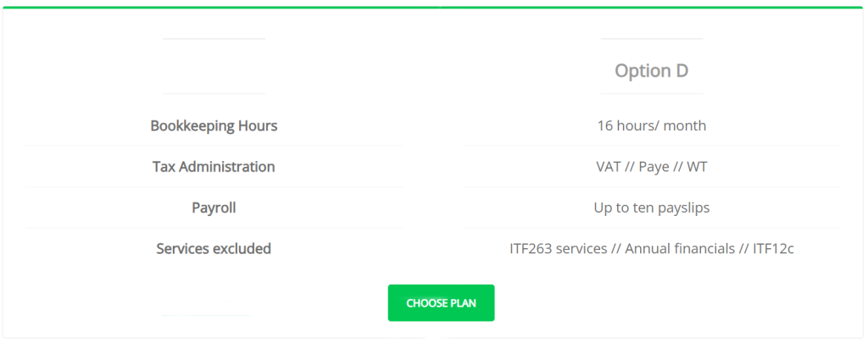Viewport: 868px width, 343px height.
Task: Click the green Choose Plan button
Action: (x=441, y=303)
